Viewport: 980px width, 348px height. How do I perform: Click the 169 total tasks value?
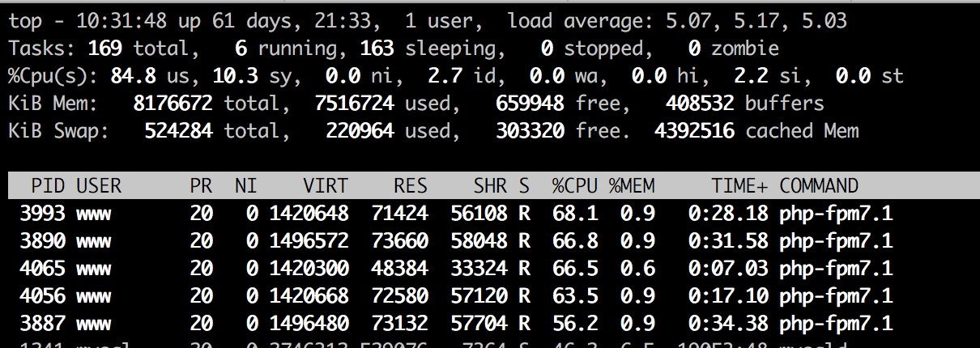(x=105, y=49)
